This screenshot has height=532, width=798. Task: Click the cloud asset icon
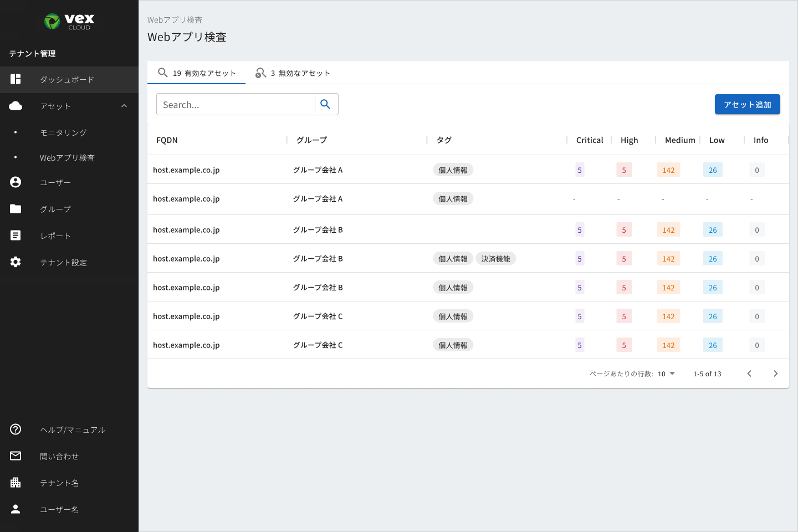tap(16, 106)
